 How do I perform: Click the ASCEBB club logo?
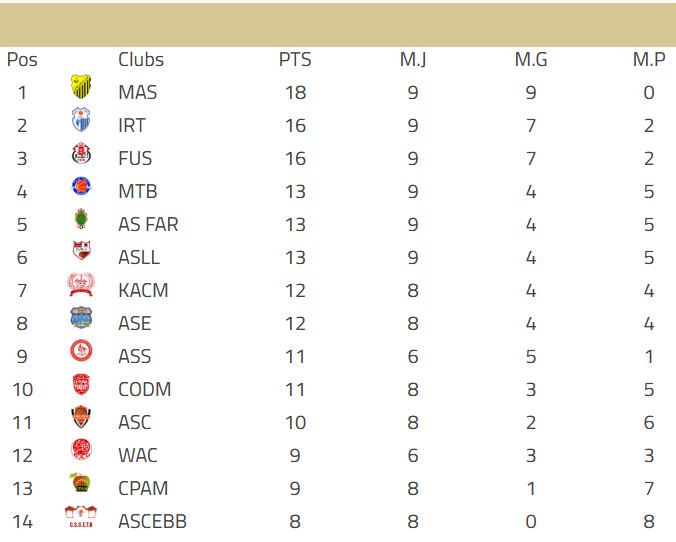(x=81, y=517)
